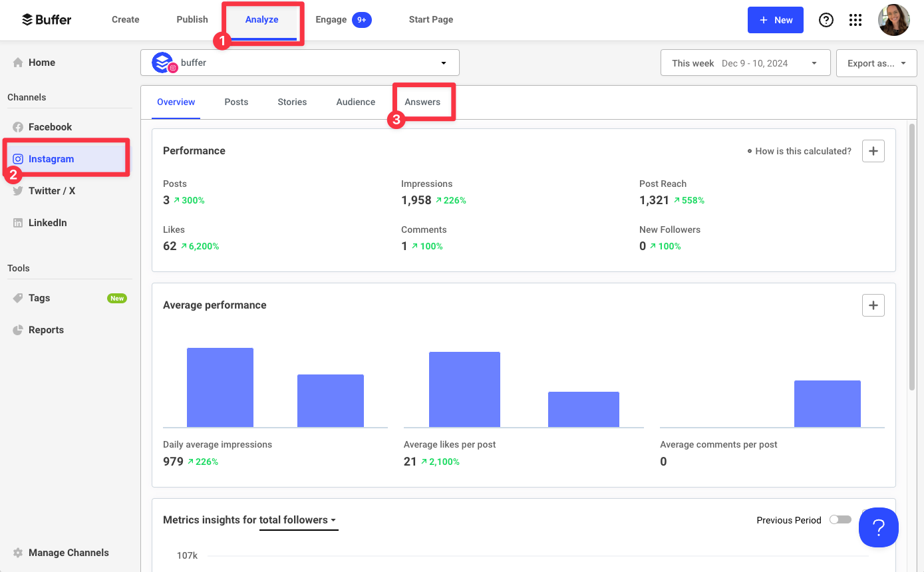Open the Reports tool

click(x=45, y=329)
